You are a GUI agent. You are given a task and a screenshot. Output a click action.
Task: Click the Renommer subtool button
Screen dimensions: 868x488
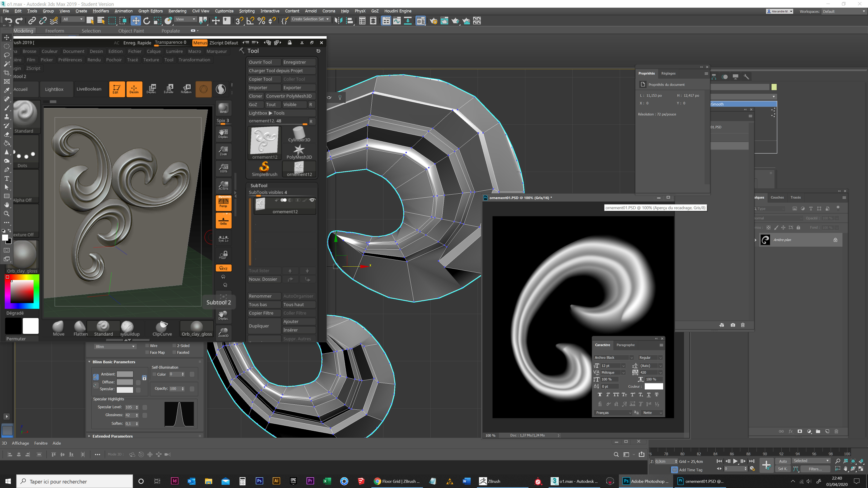tap(264, 296)
